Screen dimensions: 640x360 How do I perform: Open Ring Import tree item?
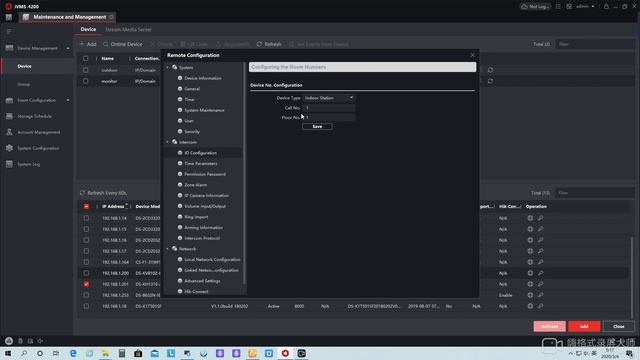tap(196, 217)
